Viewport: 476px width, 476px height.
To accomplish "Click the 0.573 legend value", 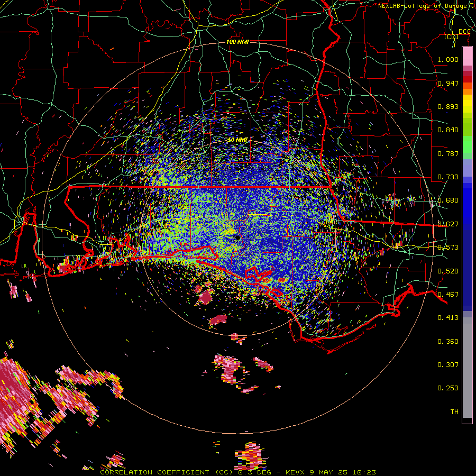I will tap(448, 248).
